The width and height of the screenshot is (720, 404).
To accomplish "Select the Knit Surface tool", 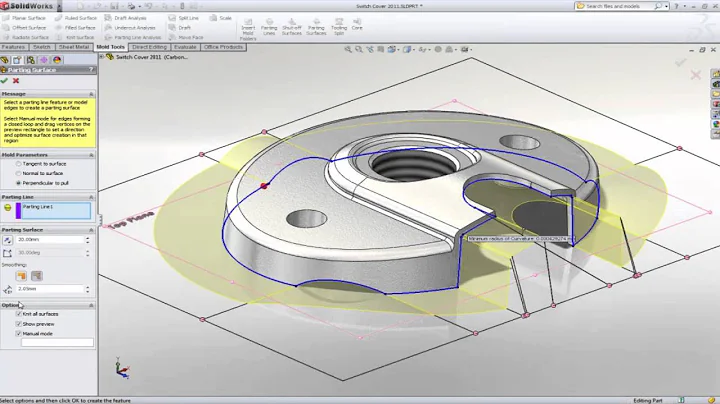I will (75, 37).
